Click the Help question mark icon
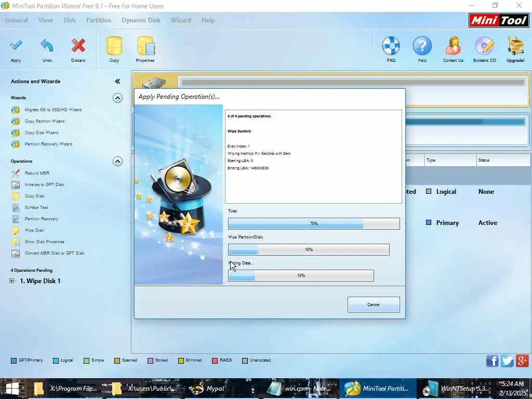This screenshot has height=399, width=532. 422,46
